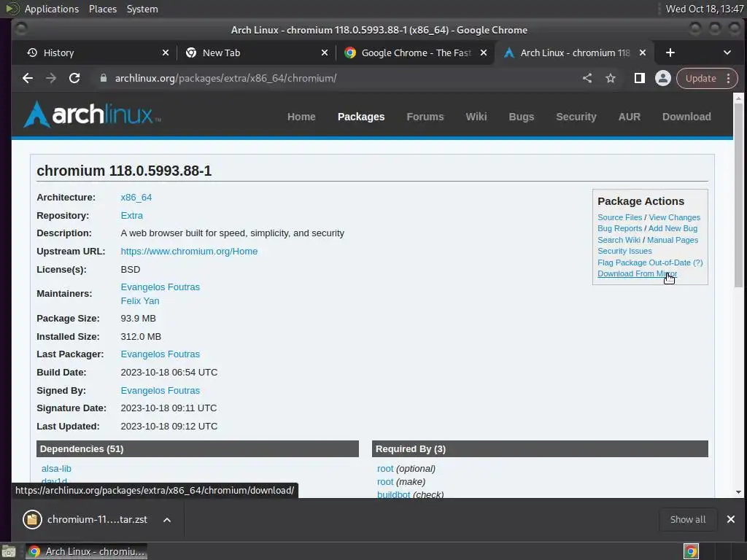Close the New Tab tab
Screen dimensions: 747x560
325,52
